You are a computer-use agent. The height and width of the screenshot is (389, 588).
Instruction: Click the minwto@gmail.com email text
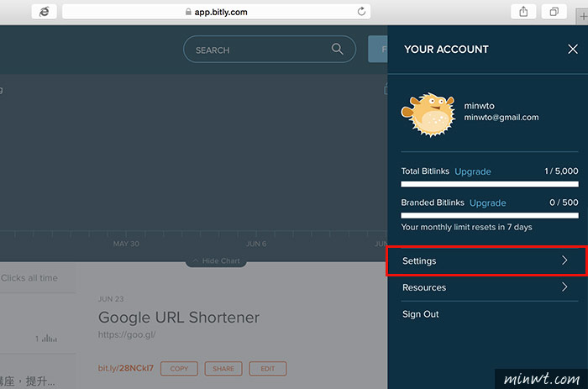(x=501, y=118)
